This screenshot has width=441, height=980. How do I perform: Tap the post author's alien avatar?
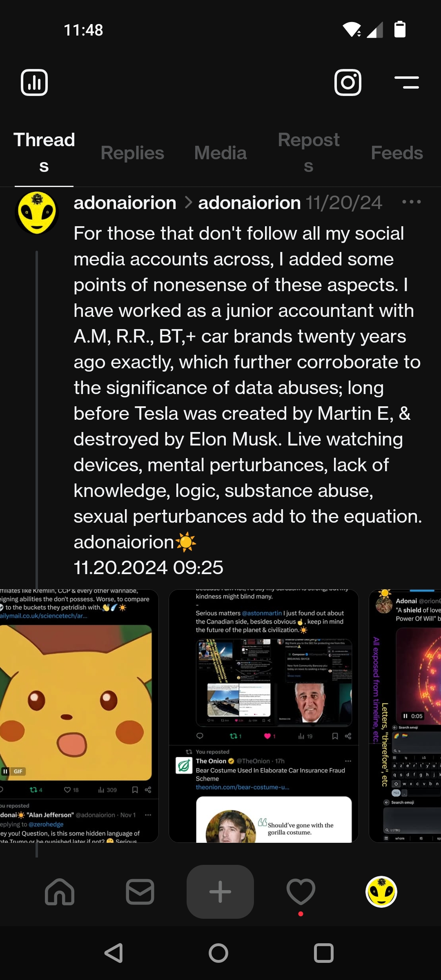[37, 213]
